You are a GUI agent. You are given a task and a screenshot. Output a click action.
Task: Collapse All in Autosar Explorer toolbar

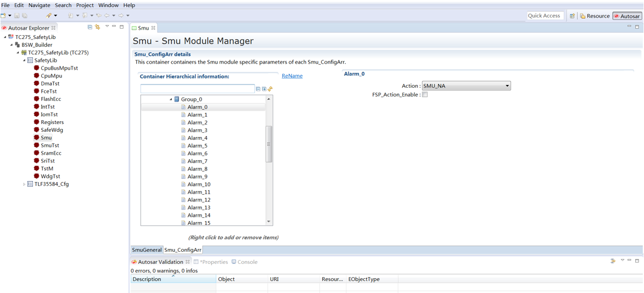click(x=90, y=27)
